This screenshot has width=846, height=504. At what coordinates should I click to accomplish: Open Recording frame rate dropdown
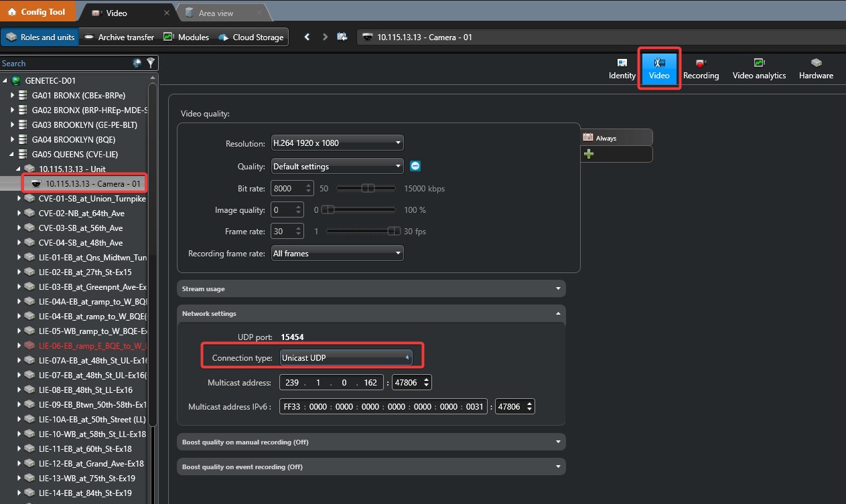[337, 254]
